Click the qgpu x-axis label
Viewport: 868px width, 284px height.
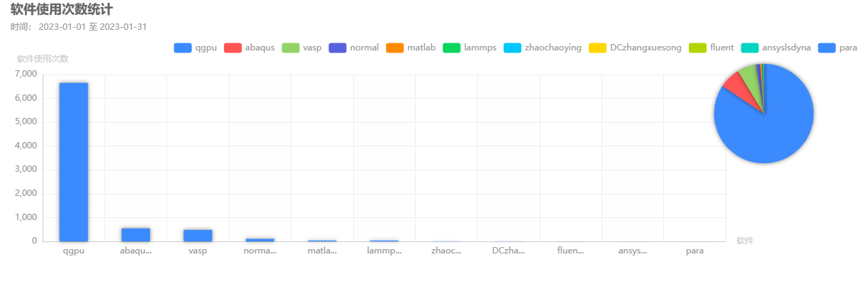tap(73, 251)
